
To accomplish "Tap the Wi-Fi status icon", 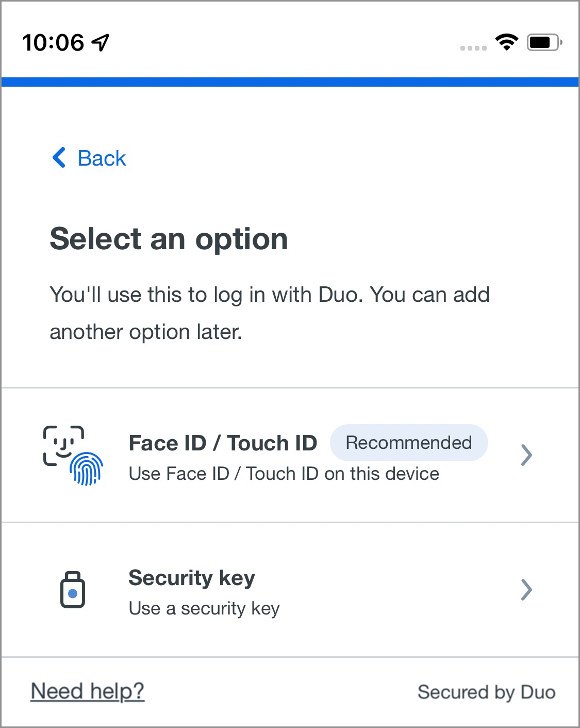I will pyautogui.click(x=507, y=42).
